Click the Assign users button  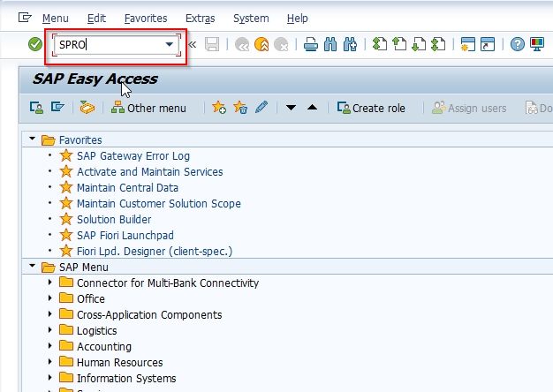tap(469, 108)
